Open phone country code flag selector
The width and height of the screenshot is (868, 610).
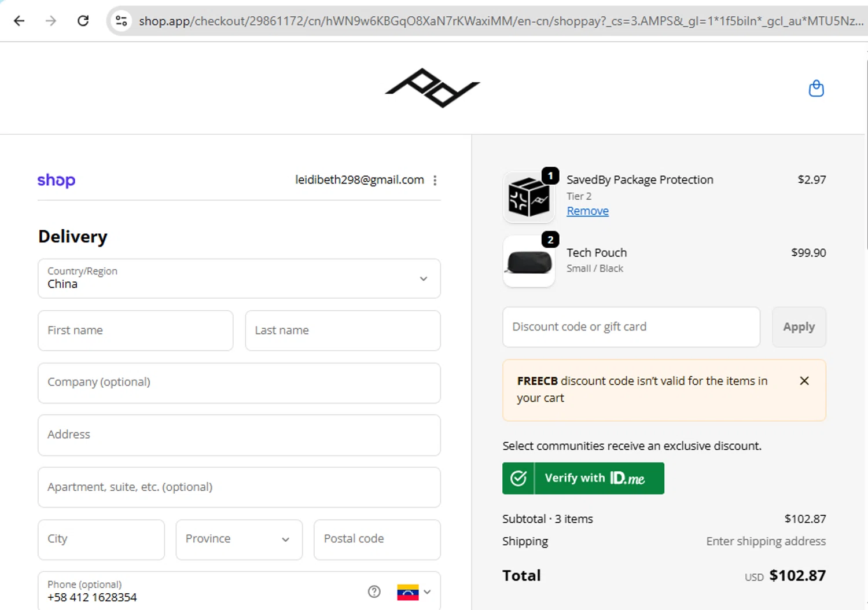point(414,592)
